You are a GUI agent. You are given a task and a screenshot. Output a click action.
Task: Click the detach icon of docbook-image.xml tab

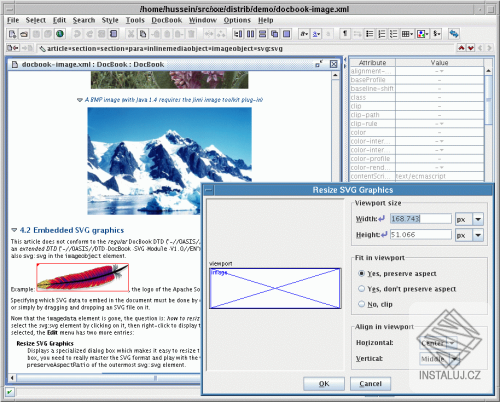click(319, 64)
